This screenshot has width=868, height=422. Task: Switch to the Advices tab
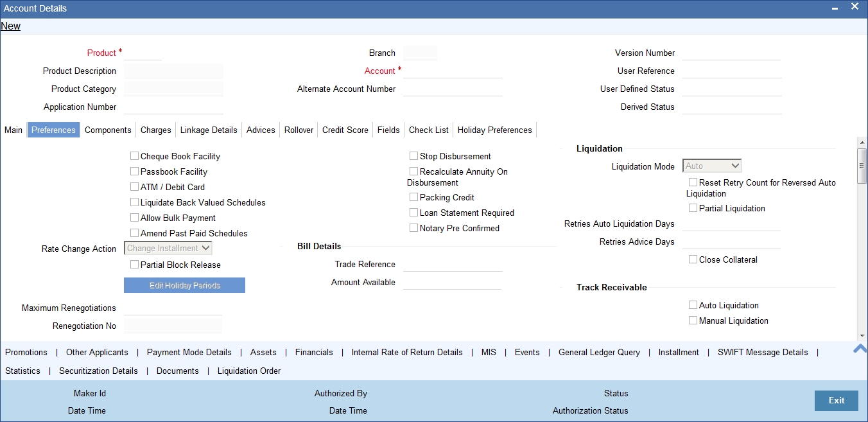tap(261, 130)
